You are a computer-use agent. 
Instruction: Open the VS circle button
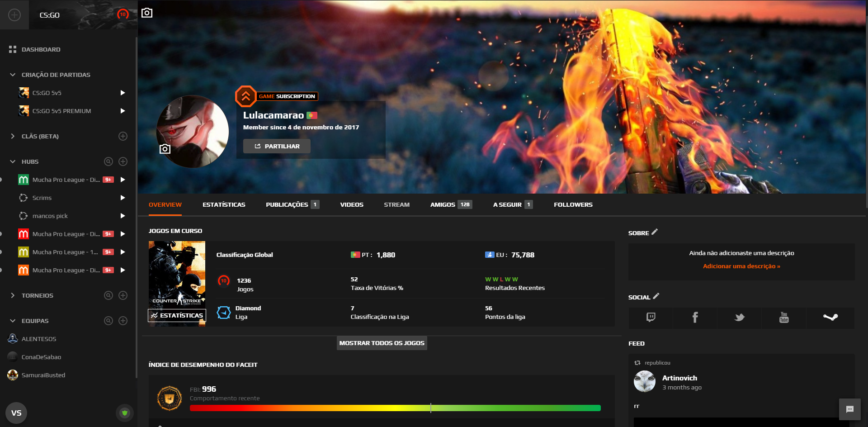pos(16,413)
